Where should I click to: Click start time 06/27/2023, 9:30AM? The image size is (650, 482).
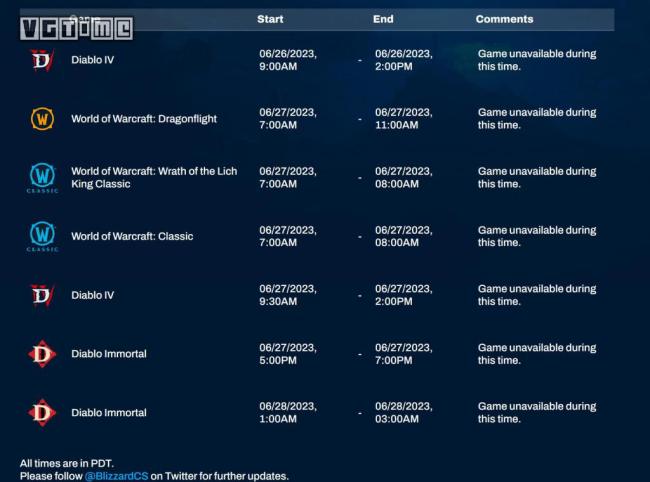tap(288, 295)
